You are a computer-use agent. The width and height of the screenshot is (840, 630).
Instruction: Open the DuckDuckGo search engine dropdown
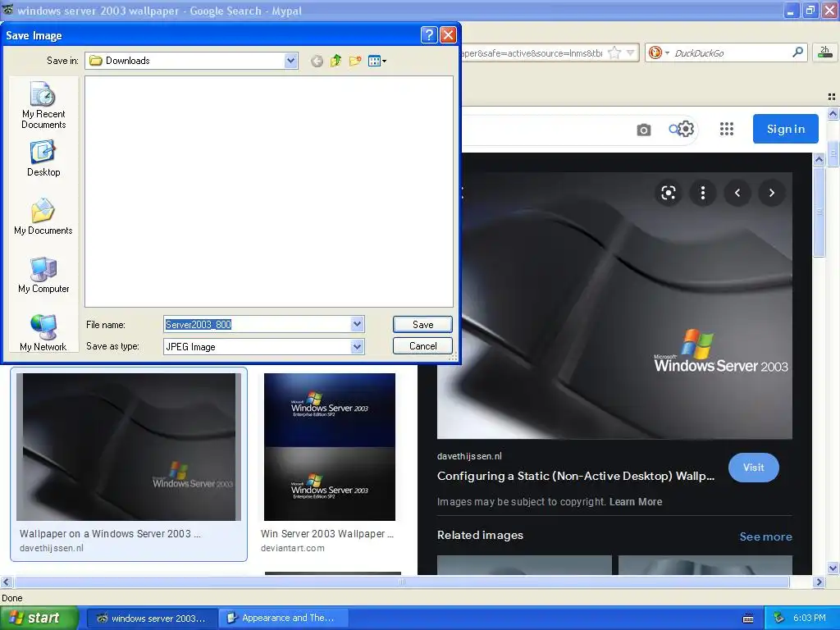659,52
